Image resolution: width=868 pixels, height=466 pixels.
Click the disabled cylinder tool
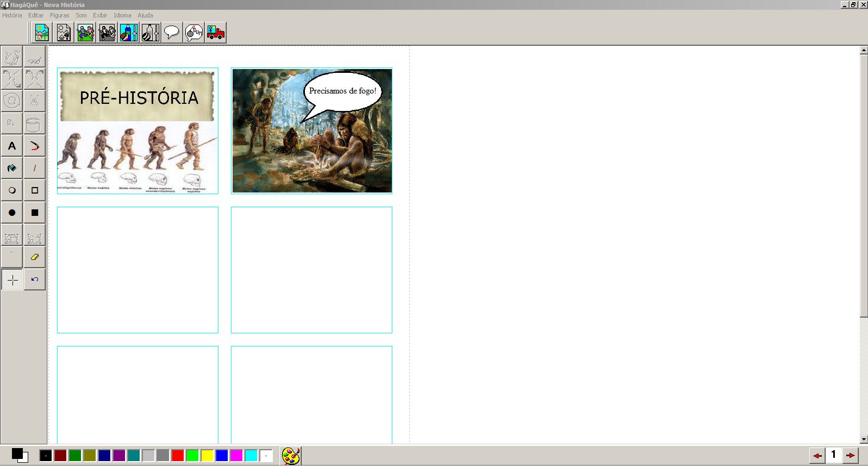35,123
